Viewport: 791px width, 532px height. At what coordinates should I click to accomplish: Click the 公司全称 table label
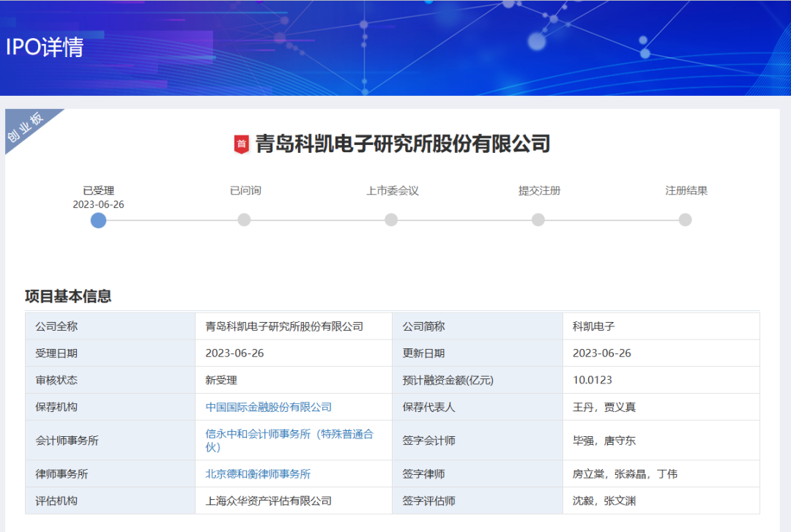pos(56,326)
